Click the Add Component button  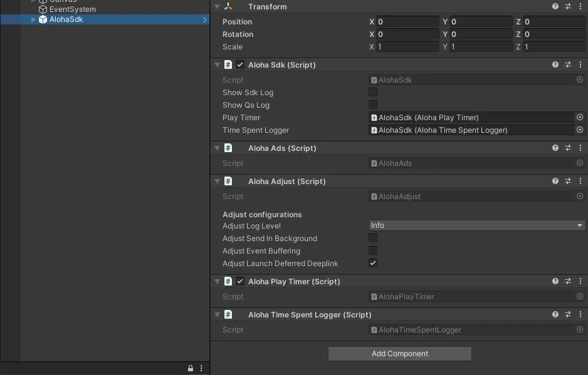(x=400, y=353)
